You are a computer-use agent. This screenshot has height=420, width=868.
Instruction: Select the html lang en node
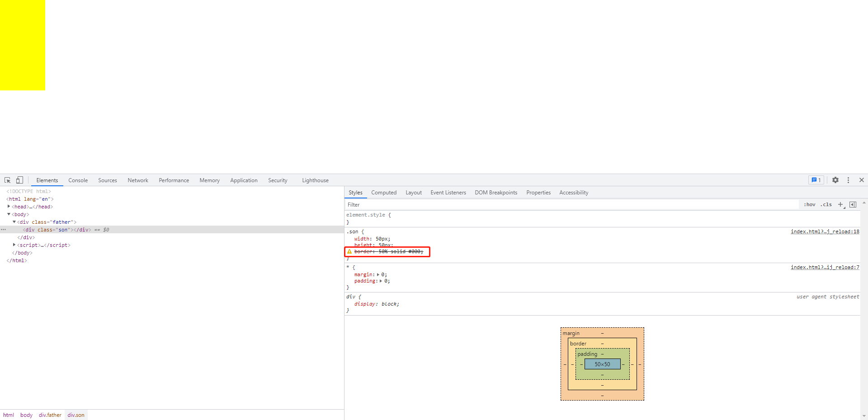point(30,199)
